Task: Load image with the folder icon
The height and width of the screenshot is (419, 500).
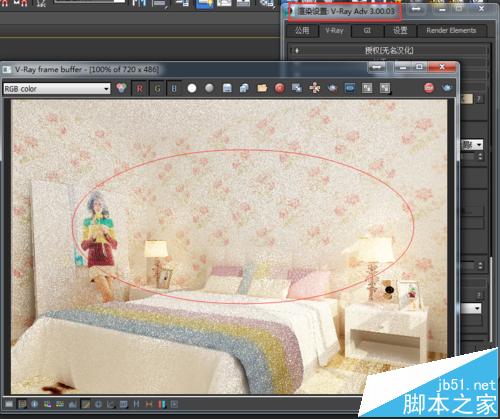Action: [262, 88]
